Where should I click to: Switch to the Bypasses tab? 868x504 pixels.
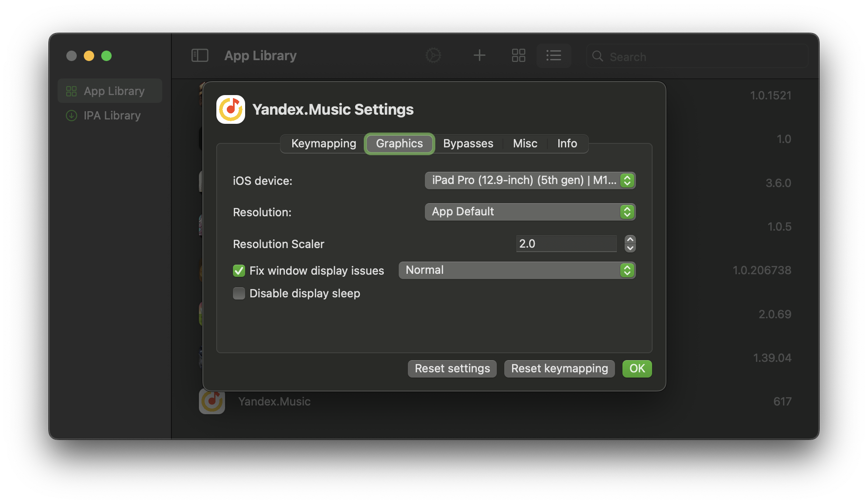click(x=468, y=143)
